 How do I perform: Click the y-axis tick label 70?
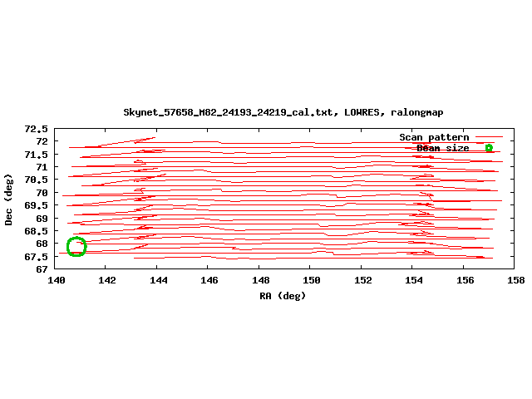pos(42,193)
